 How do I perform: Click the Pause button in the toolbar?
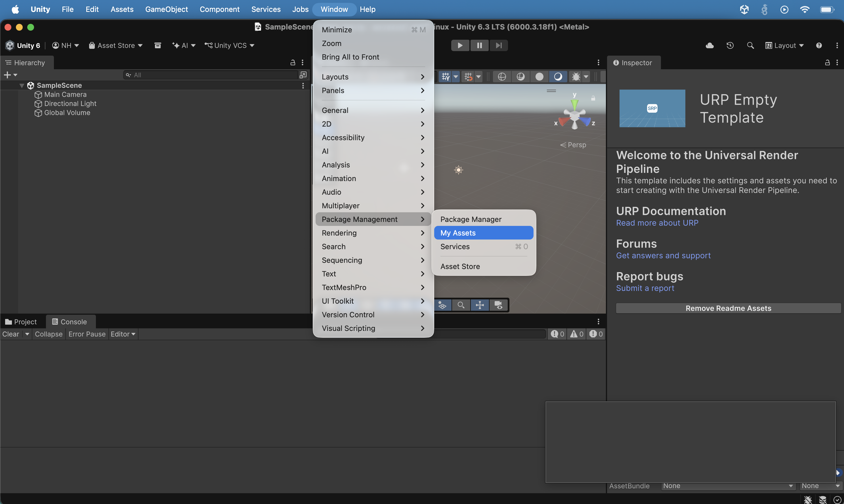pyautogui.click(x=479, y=45)
